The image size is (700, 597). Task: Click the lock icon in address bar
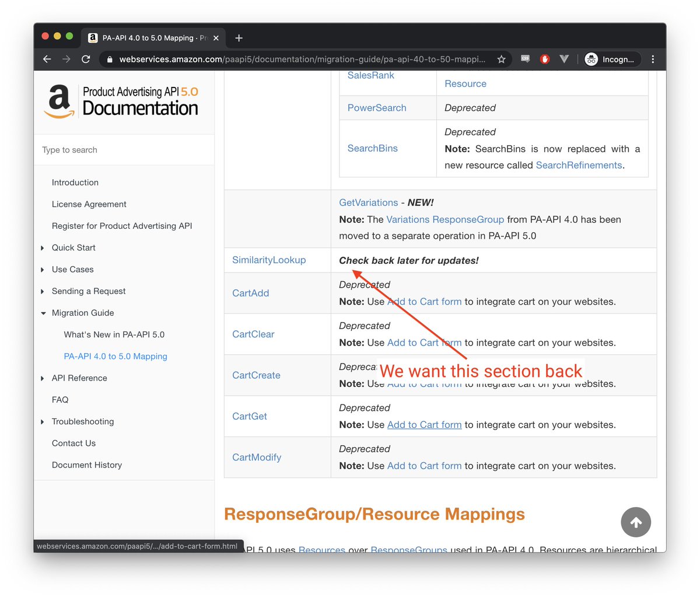110,59
